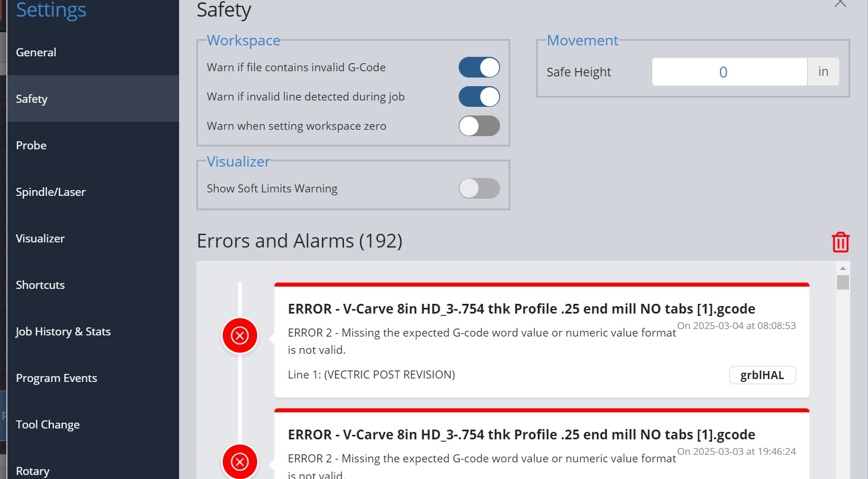The width and height of the screenshot is (868, 479).
Task: Click the red error icon of first entry
Action: pyautogui.click(x=240, y=335)
